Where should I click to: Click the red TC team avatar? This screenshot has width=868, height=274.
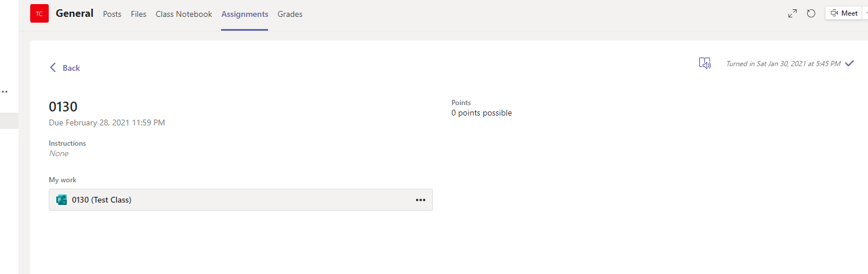(39, 13)
